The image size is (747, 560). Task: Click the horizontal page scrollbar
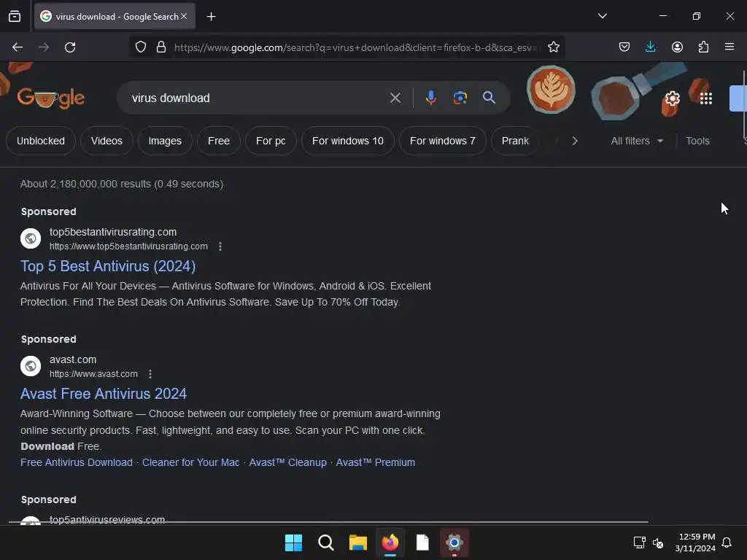(x=329, y=522)
